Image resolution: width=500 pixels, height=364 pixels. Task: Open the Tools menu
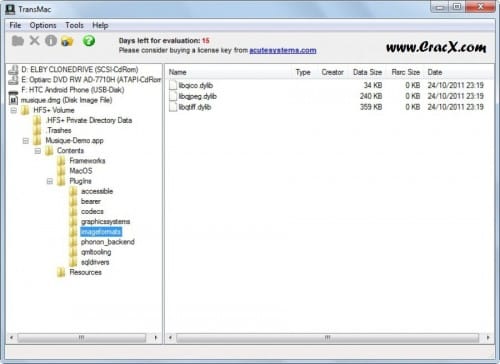pos(74,25)
